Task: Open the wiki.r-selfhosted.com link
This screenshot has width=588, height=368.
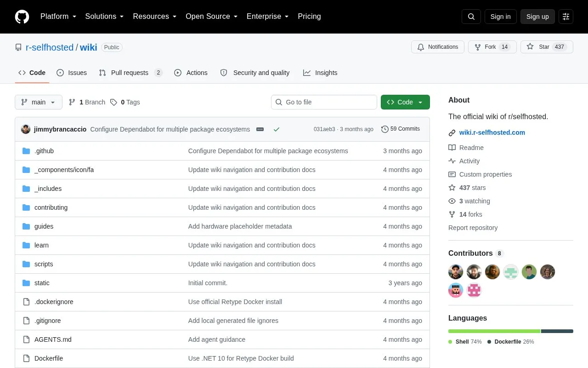Action: point(492,132)
